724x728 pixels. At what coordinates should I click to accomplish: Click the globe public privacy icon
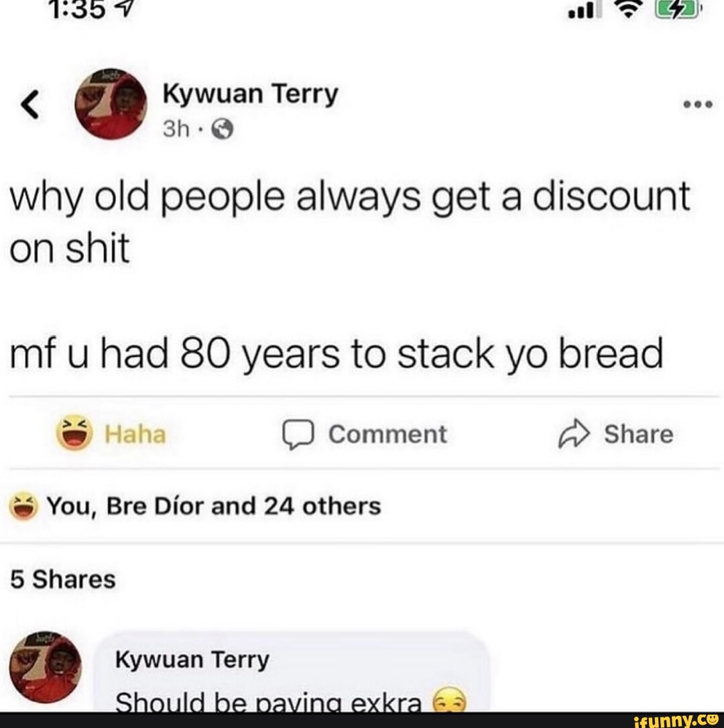point(223,129)
